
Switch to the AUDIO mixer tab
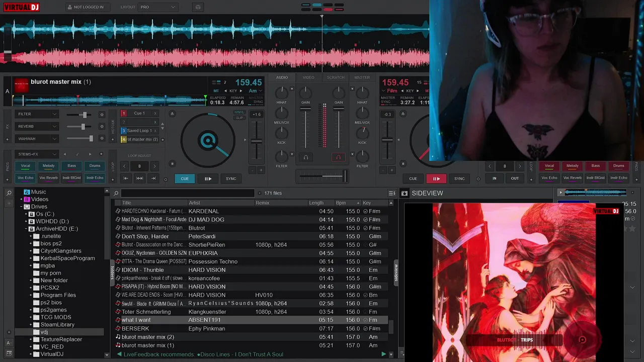[x=282, y=77]
